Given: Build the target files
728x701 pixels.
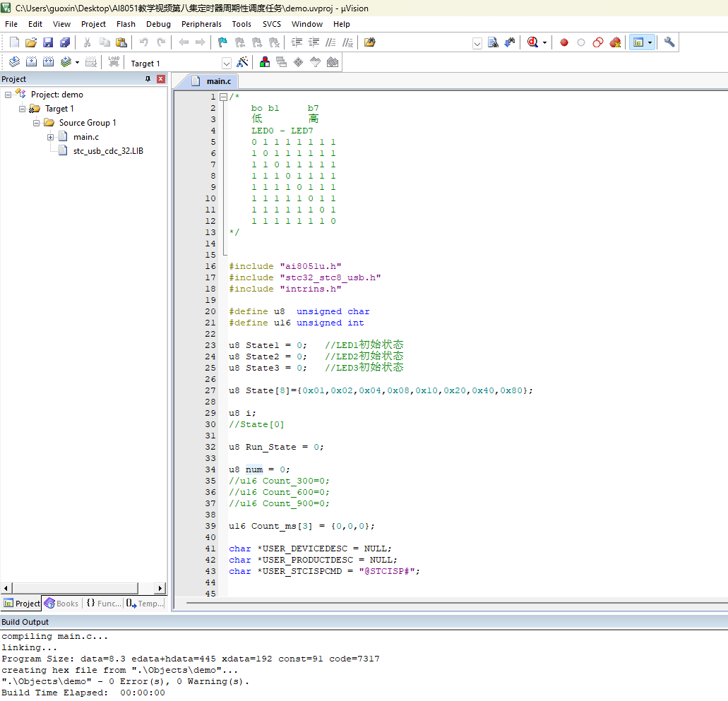Looking at the screenshot, I should point(32,62).
